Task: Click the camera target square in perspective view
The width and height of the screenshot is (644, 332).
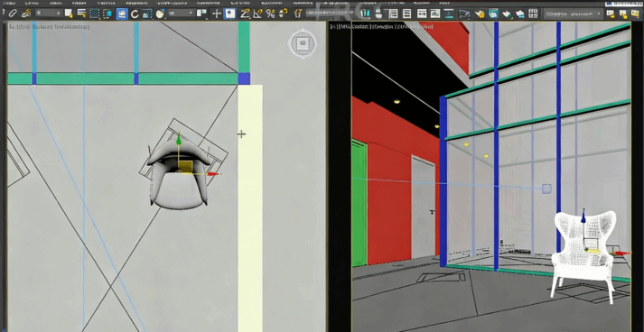Action: (546, 189)
